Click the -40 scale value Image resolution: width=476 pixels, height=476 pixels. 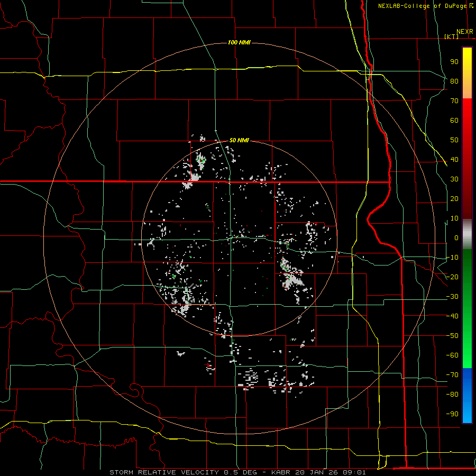pos(452,316)
